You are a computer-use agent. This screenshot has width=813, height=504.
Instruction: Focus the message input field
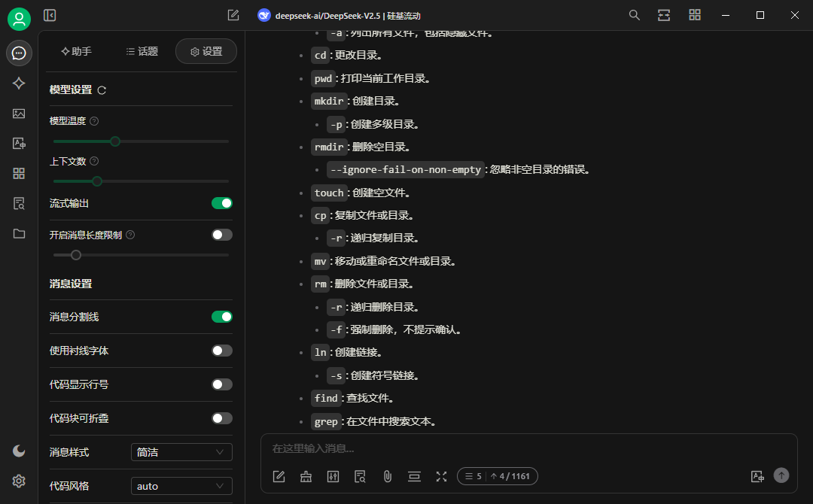click(x=529, y=448)
